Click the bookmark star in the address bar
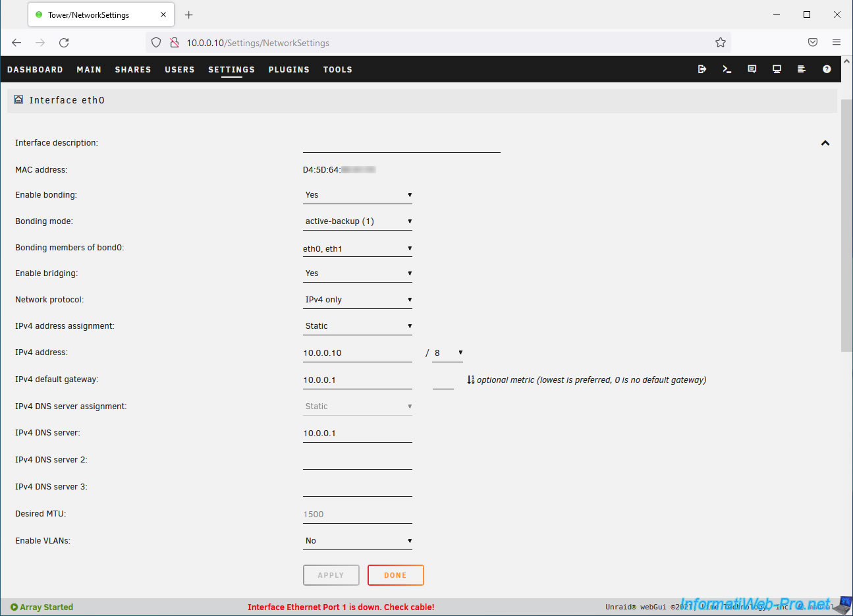 721,43
